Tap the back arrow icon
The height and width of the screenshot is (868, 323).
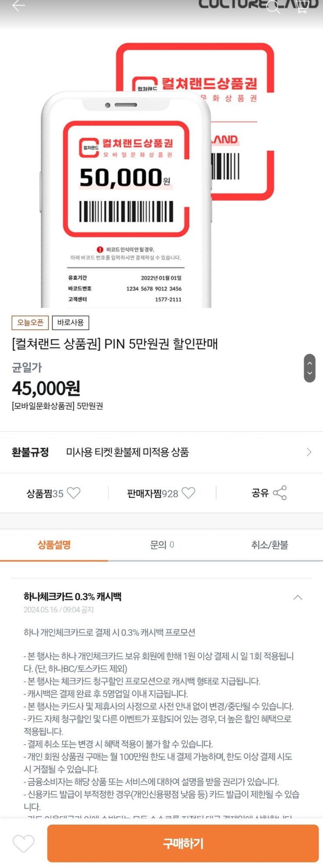[19, 6]
